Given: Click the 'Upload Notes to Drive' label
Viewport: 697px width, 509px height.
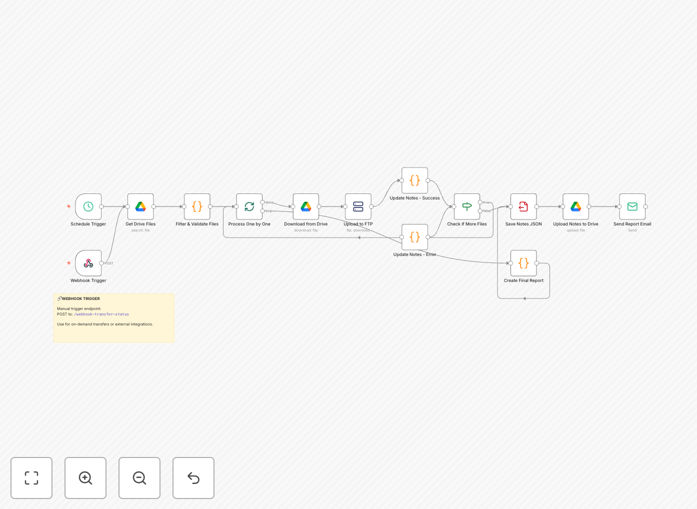Looking at the screenshot, I should click(576, 224).
